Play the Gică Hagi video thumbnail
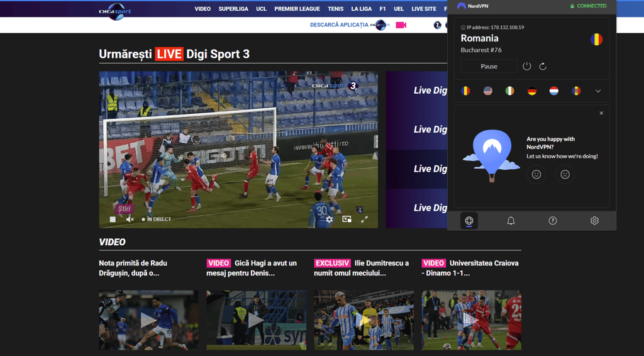This screenshot has height=356, width=644. click(x=257, y=320)
